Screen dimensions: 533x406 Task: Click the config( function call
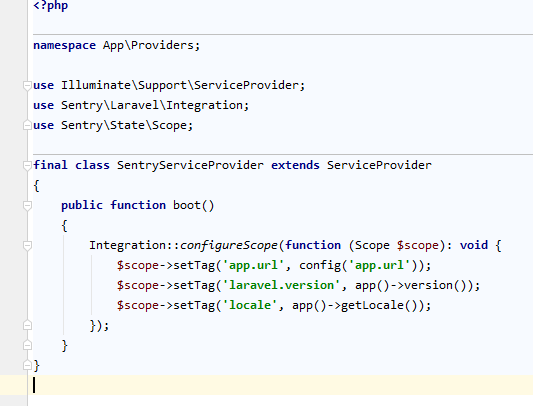click(323, 265)
